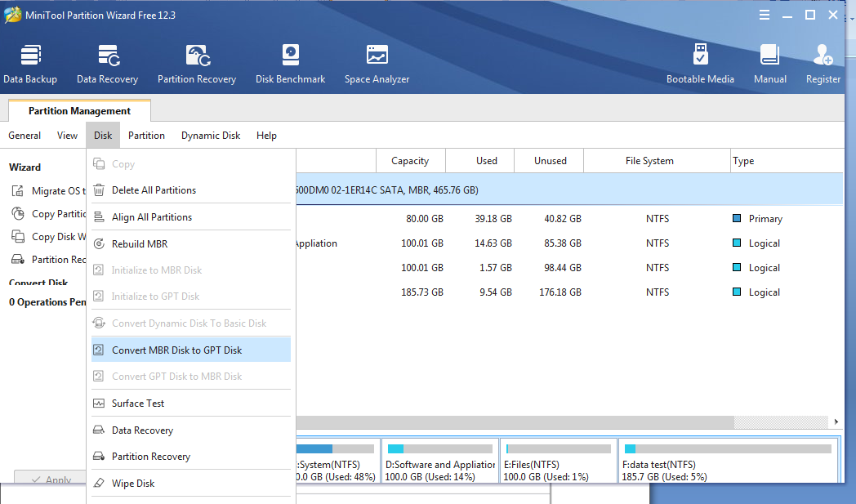Open the Manual icon
This screenshot has height=504, width=856.
click(769, 56)
